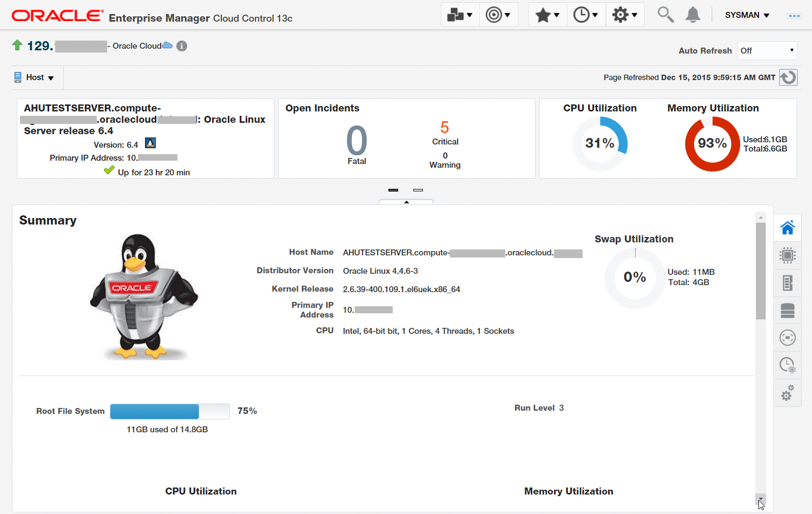
Task: Click Distributor Version value Oracle Linux 4.4.6-3
Action: [x=380, y=271]
